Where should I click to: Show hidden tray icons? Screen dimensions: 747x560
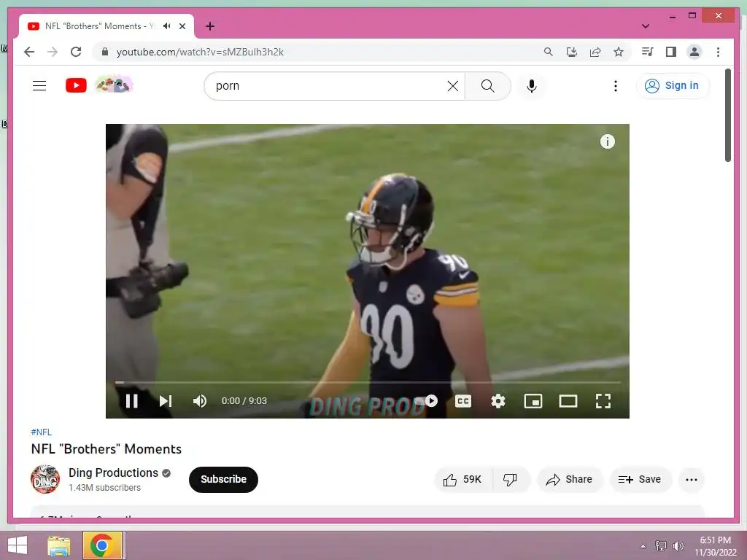click(x=643, y=546)
